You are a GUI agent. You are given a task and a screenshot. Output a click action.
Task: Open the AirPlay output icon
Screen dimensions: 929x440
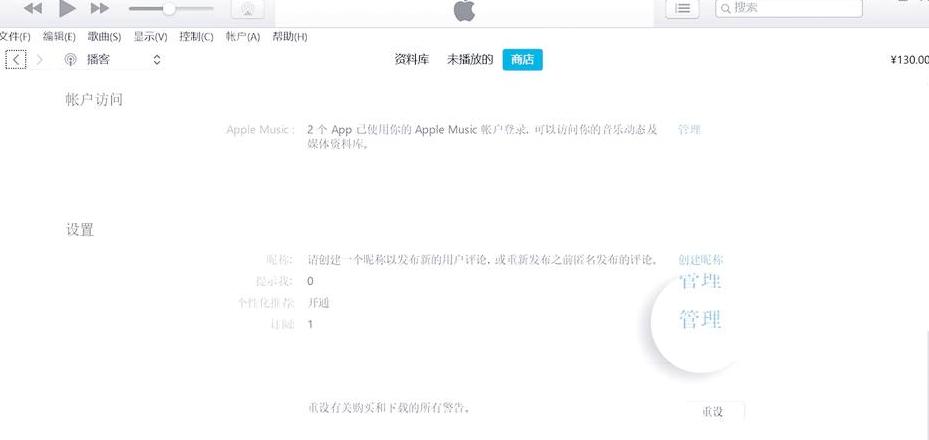pyautogui.click(x=248, y=8)
